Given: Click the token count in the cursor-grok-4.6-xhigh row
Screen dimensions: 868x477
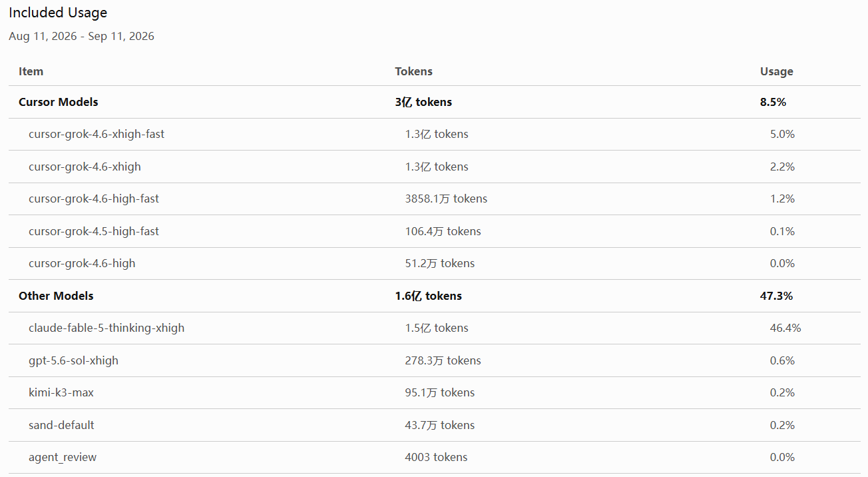Looking at the screenshot, I should tap(437, 167).
